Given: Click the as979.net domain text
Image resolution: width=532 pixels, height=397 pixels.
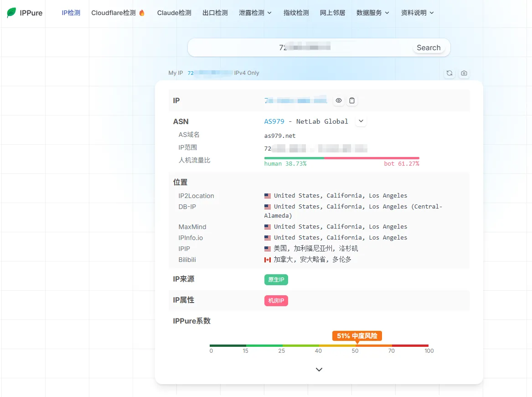Looking at the screenshot, I should click(x=280, y=136).
